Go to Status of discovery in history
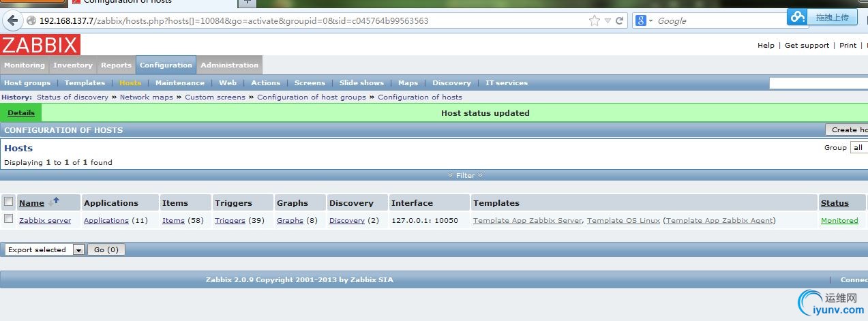Viewport: 868px width, 321px height. click(x=72, y=97)
